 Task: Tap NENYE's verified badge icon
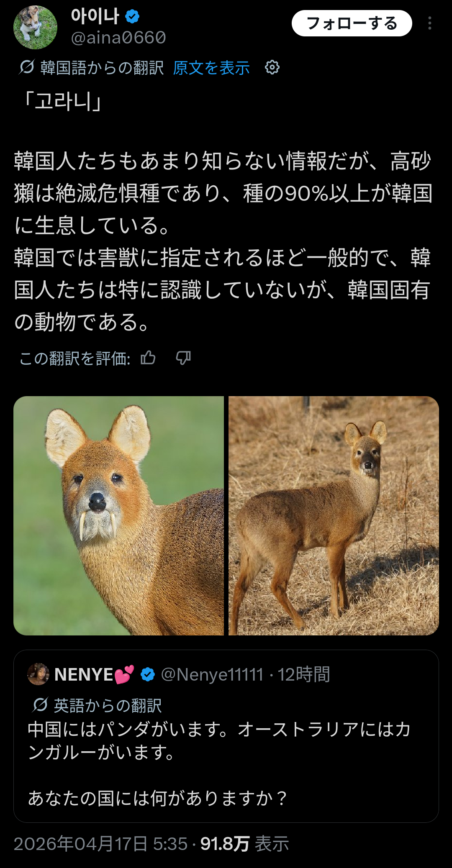[148, 674]
